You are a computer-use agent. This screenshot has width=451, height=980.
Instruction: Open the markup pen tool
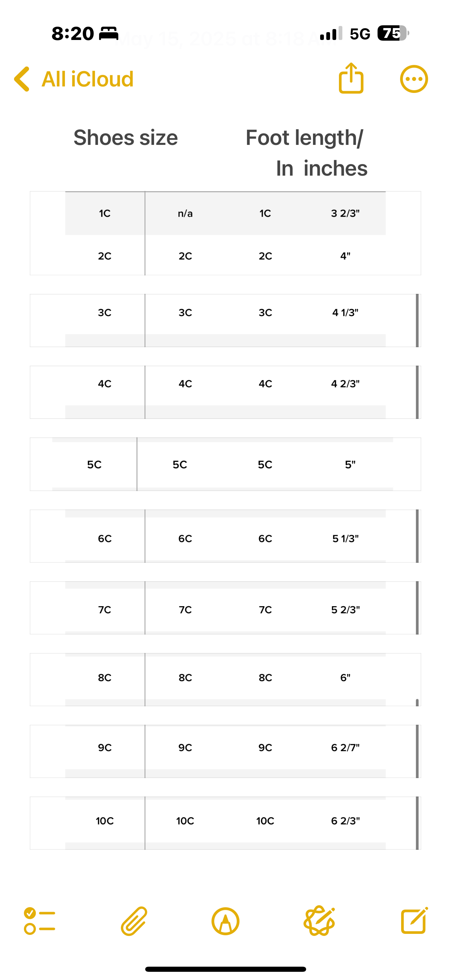225,921
